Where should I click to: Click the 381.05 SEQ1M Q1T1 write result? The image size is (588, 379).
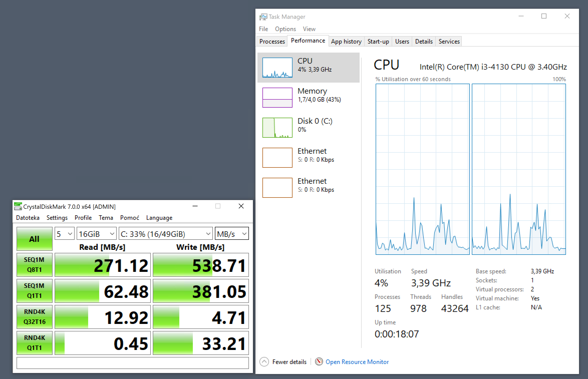coord(201,291)
